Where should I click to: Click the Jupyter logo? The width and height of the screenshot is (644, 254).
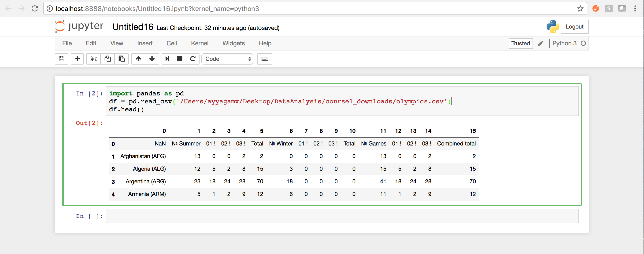(x=79, y=26)
